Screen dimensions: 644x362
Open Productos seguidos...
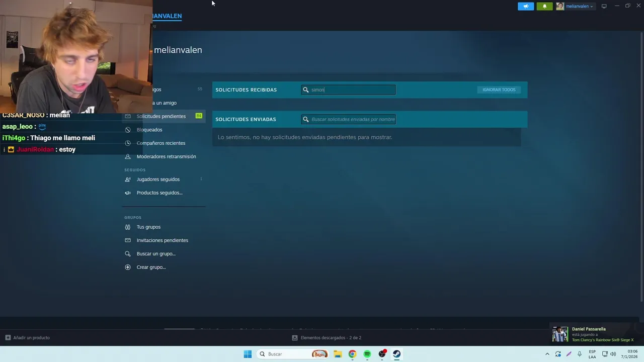click(x=159, y=193)
